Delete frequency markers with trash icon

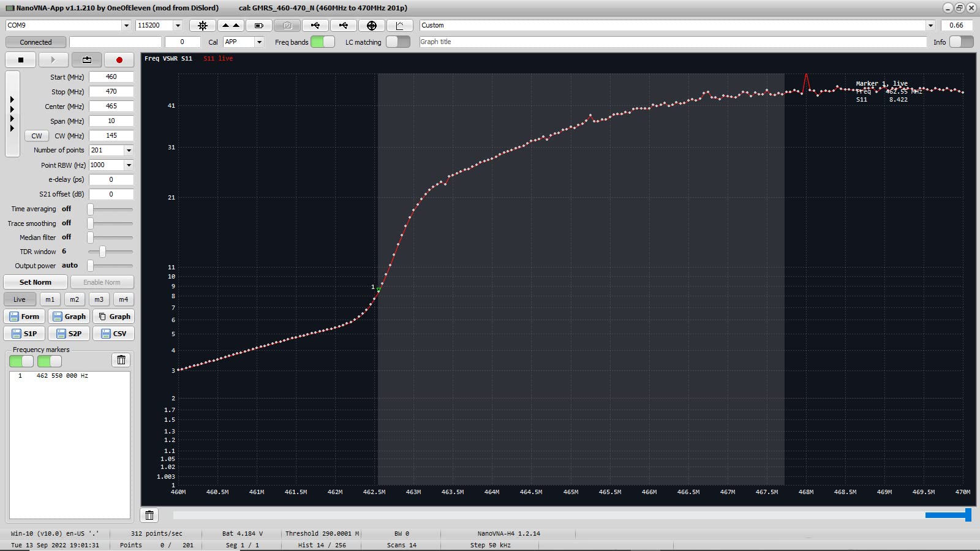pos(121,360)
